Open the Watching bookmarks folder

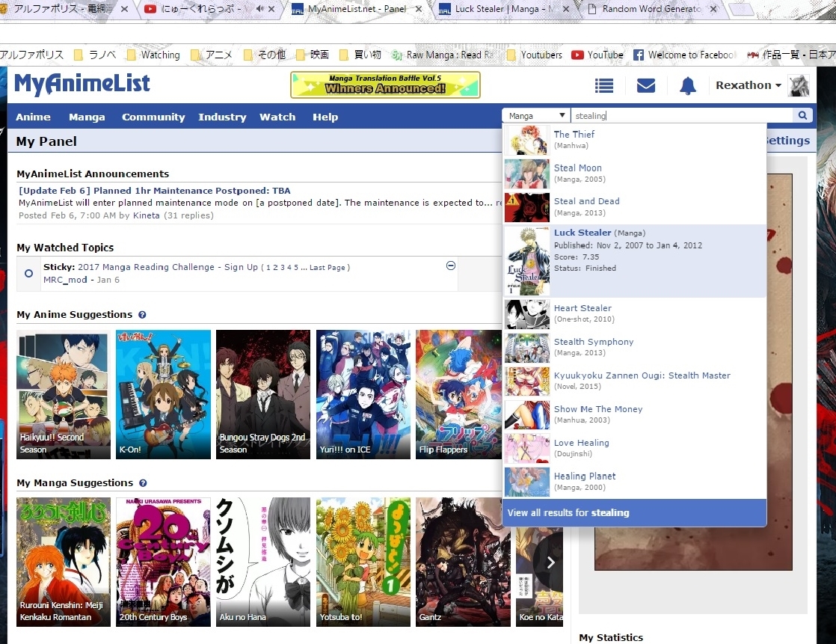pos(154,55)
